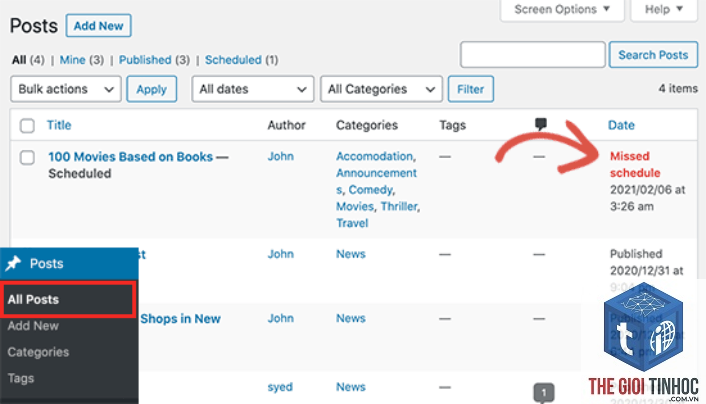
Task: Sort posts by the Date column header
Action: [621, 125]
